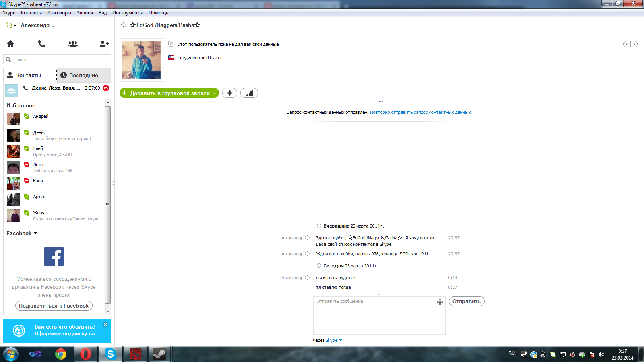Click the contacts search field

[x=58, y=60]
